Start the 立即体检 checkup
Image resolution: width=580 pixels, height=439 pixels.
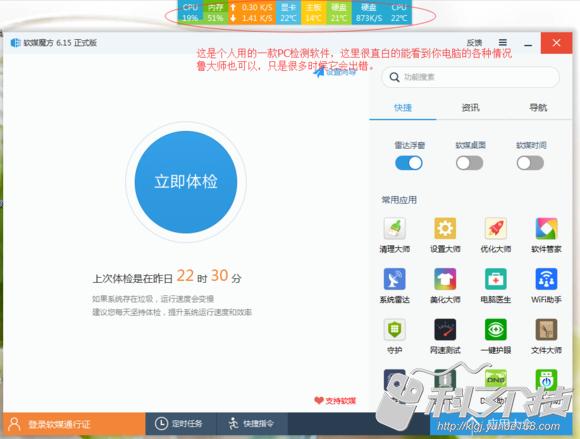click(186, 182)
